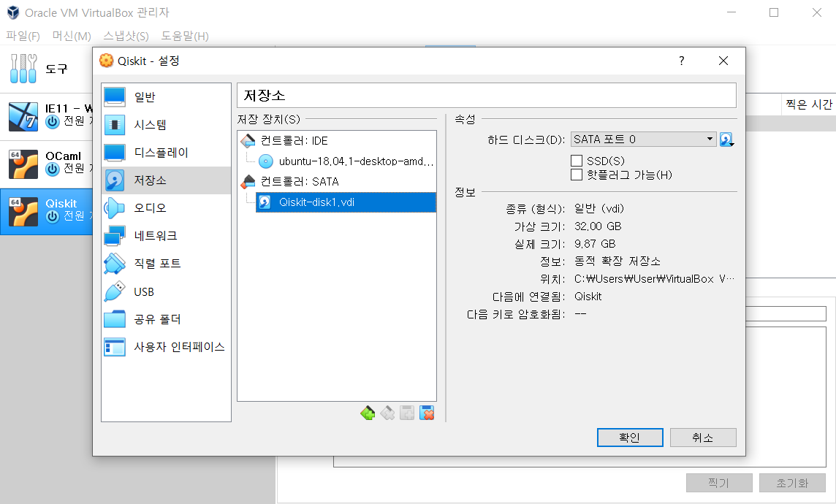Minimize the VirtualBox manager window

[x=731, y=12]
